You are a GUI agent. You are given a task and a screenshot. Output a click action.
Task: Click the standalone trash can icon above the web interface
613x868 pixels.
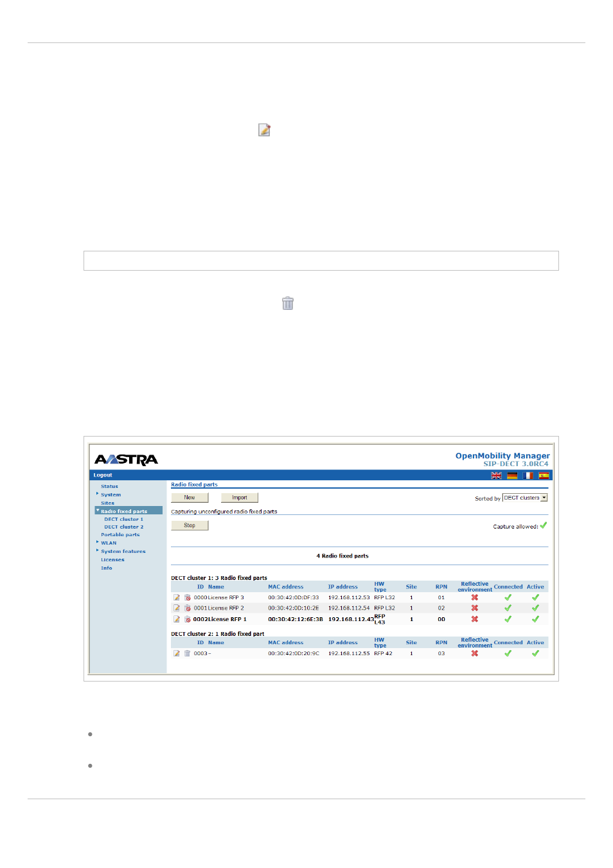(288, 303)
